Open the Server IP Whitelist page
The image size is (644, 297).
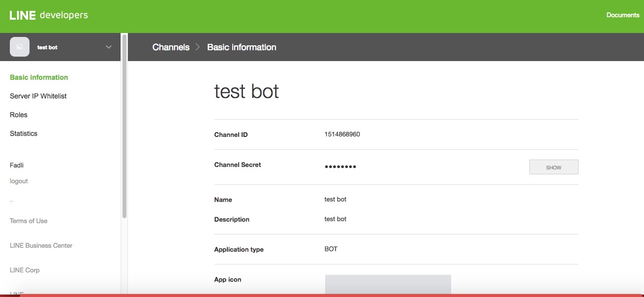pos(38,96)
